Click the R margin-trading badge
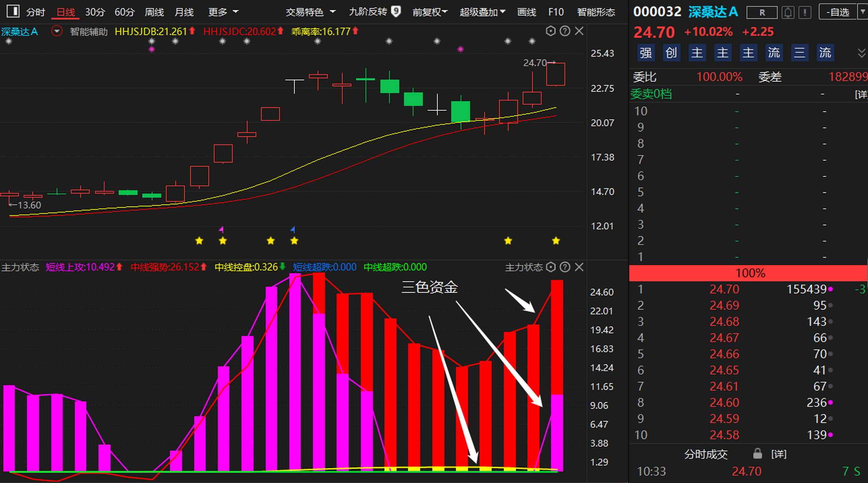 point(762,12)
